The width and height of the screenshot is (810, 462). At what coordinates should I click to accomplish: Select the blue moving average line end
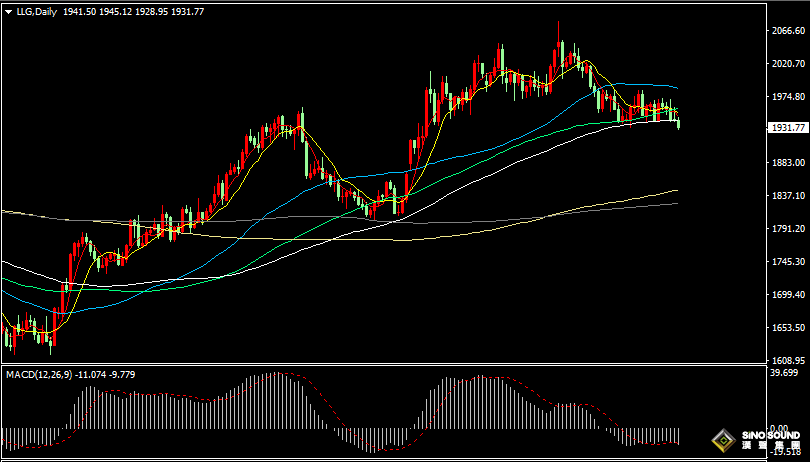[675, 88]
